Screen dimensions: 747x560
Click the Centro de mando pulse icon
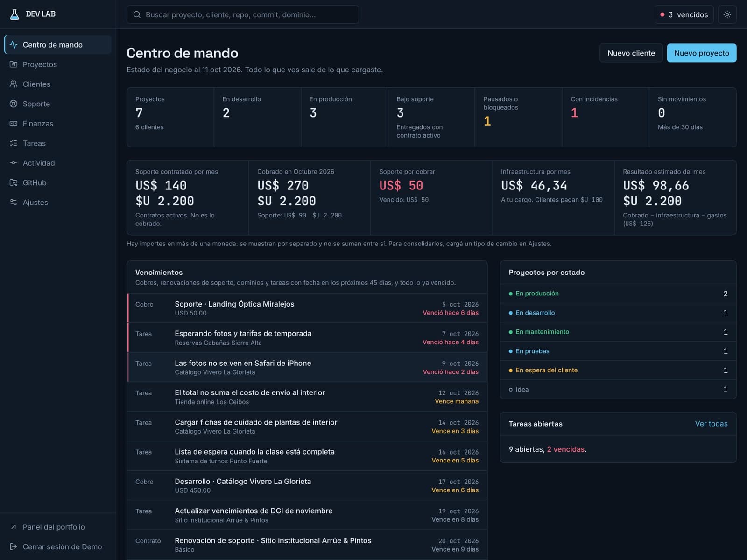pyautogui.click(x=14, y=45)
